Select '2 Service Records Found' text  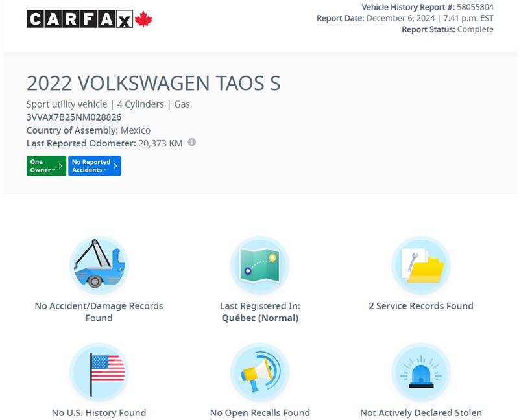[x=421, y=306]
